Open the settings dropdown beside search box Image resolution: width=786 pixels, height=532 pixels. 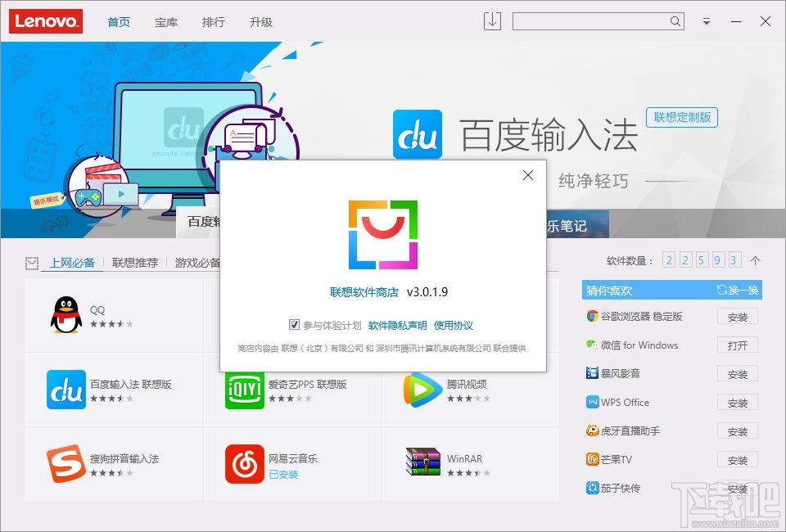point(706,20)
